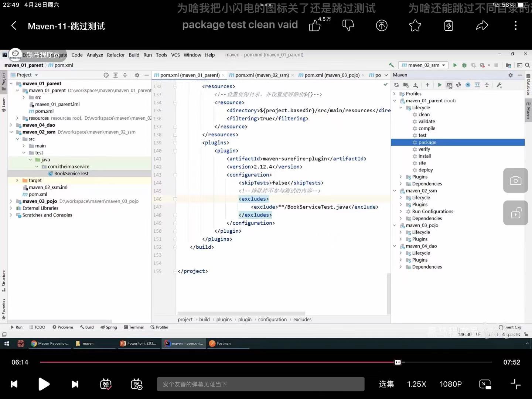Image resolution: width=532 pixels, height=399 pixels.
Task: Click Reload All Maven Projects icon
Action: [x=396, y=85]
